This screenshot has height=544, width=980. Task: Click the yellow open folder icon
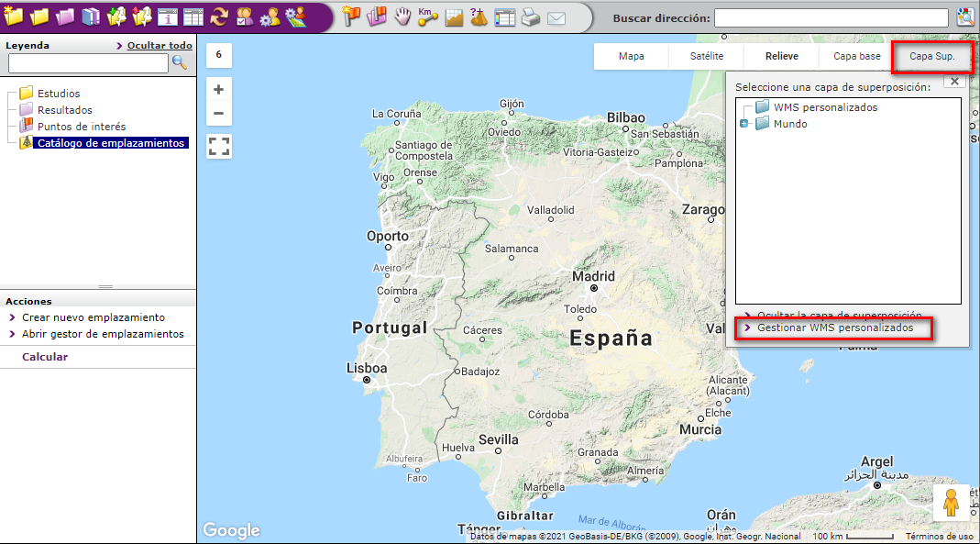click(x=39, y=17)
